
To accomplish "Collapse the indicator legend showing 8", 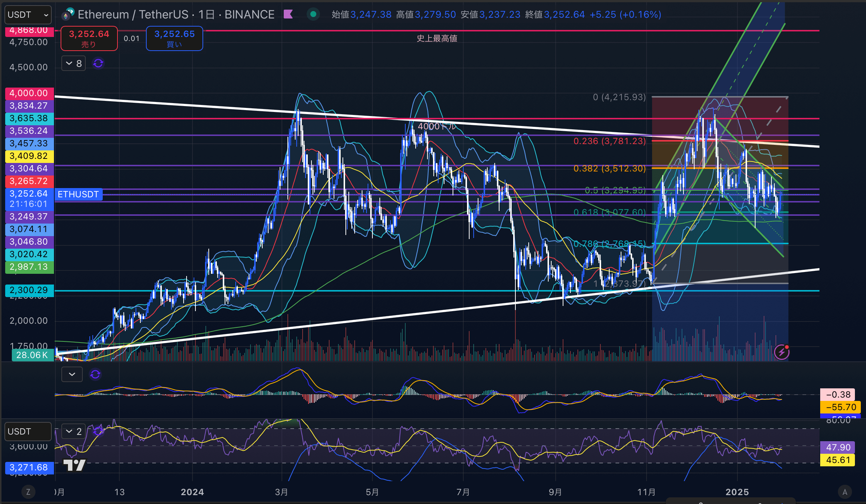I will pos(74,64).
